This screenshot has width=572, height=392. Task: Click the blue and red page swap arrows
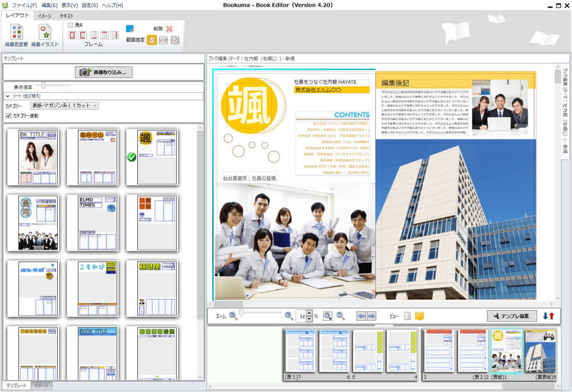(x=548, y=316)
